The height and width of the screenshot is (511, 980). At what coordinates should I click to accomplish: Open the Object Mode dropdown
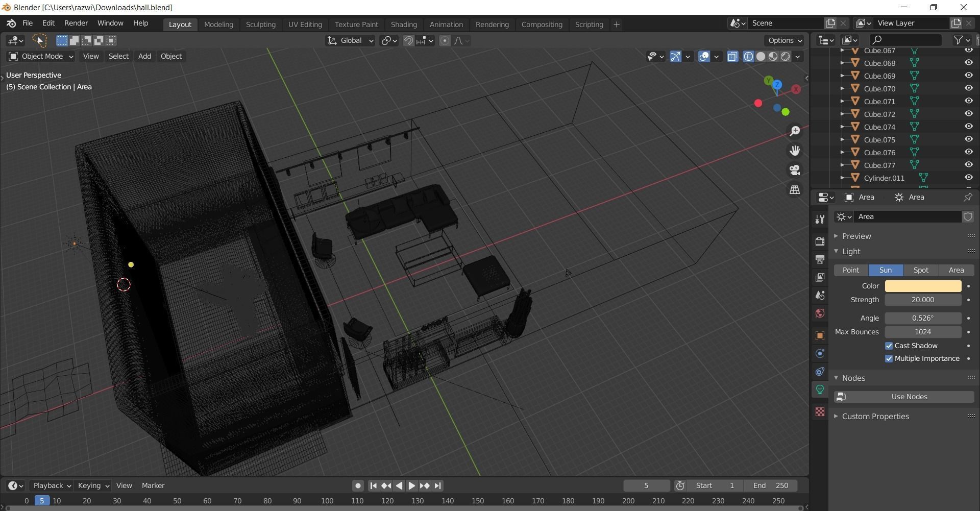tap(41, 56)
